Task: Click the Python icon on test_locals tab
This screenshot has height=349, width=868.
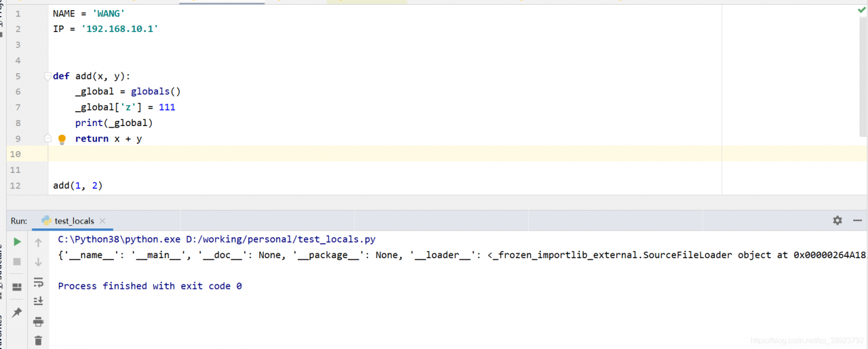Action: click(46, 221)
